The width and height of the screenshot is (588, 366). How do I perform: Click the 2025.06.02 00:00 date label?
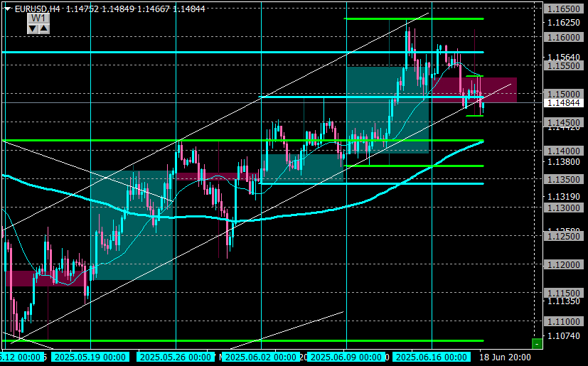coord(261,357)
